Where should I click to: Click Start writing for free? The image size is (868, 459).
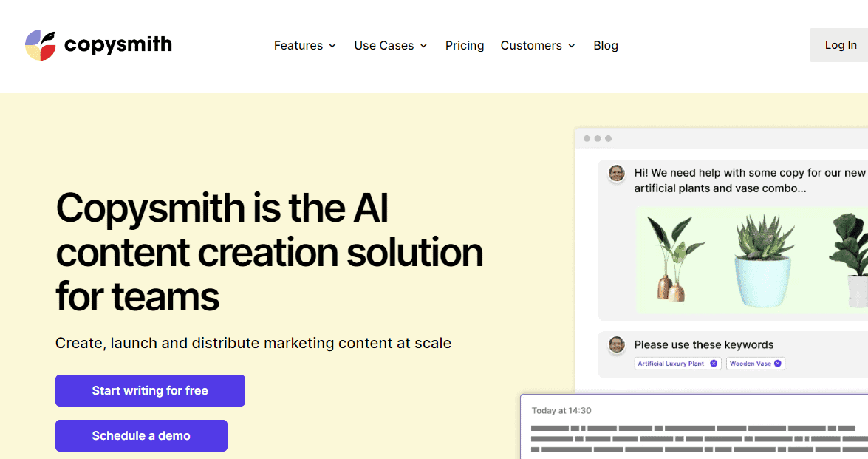click(x=150, y=390)
